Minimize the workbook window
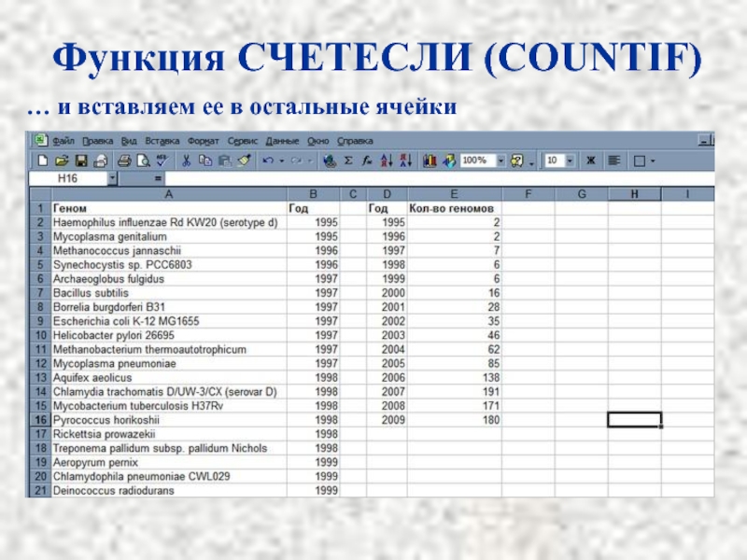The image size is (747, 560). [704, 141]
